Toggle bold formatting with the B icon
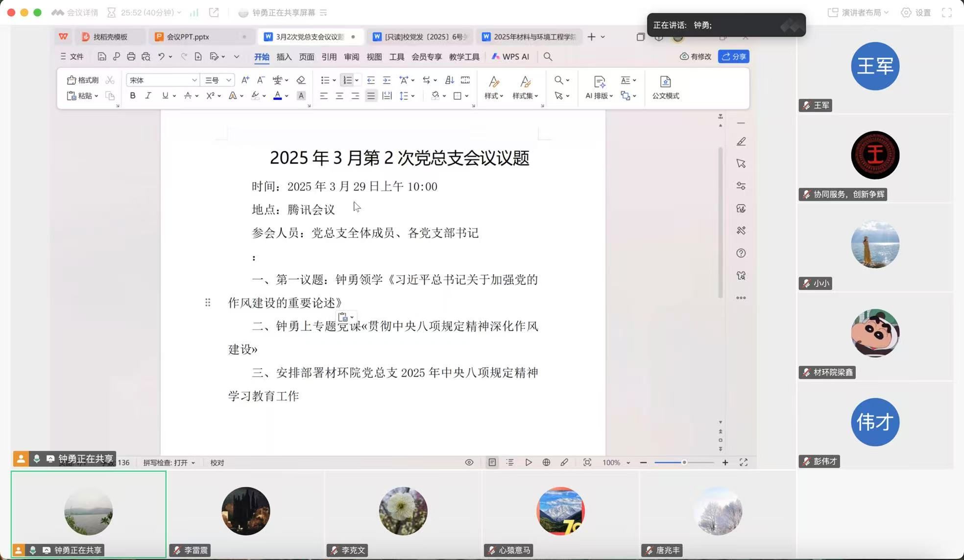 [x=132, y=96]
